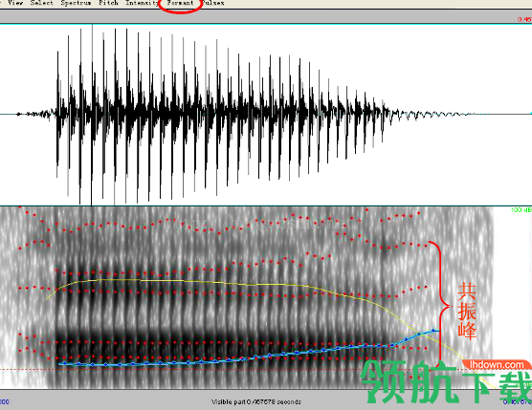This screenshot has height=410, width=532.
Task: Click the gray selection bar above waveform
Action: (x=266, y=16)
